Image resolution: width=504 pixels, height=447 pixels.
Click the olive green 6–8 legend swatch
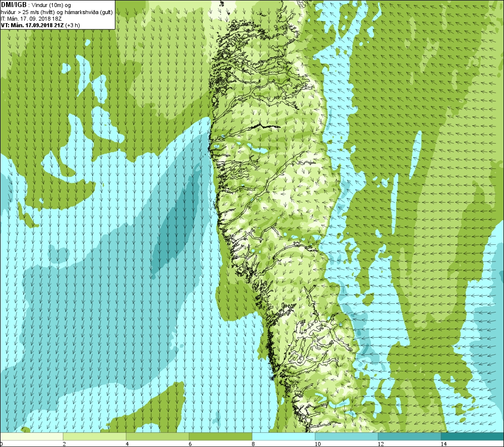tap(221, 436)
